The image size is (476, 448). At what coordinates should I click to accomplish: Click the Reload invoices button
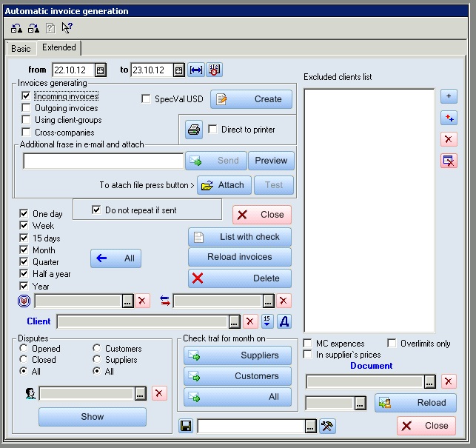[239, 257]
